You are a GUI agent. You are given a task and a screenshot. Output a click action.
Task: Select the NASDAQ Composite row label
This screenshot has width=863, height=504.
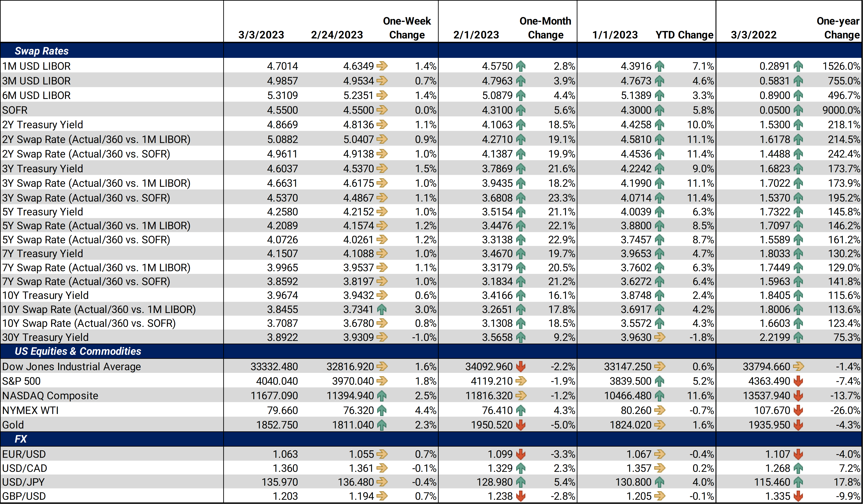50,395
